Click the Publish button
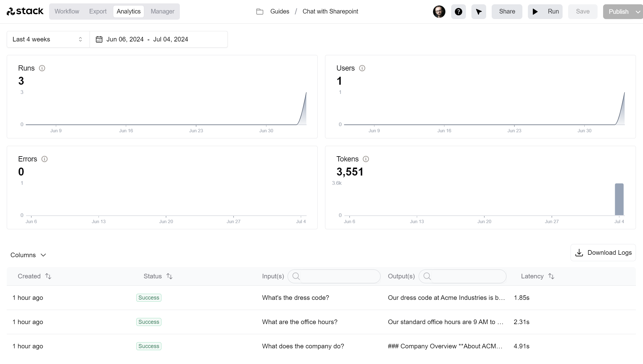643x364 pixels. [x=618, y=11]
